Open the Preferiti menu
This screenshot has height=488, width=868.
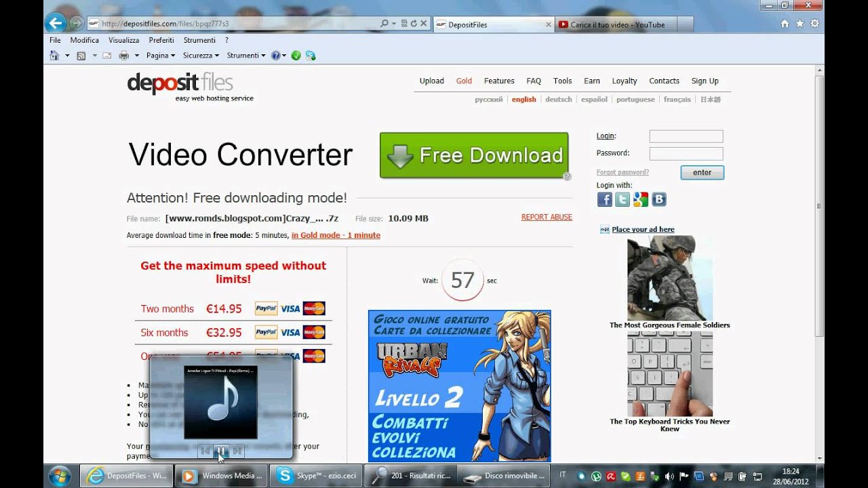[x=161, y=40]
